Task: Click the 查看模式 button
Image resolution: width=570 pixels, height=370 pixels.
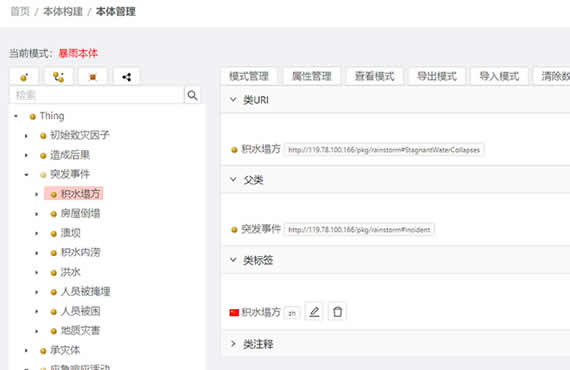Action: point(374,76)
